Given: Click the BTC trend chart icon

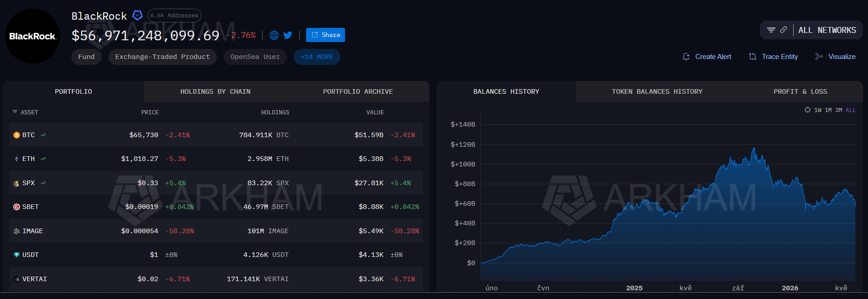Looking at the screenshot, I should [x=43, y=135].
